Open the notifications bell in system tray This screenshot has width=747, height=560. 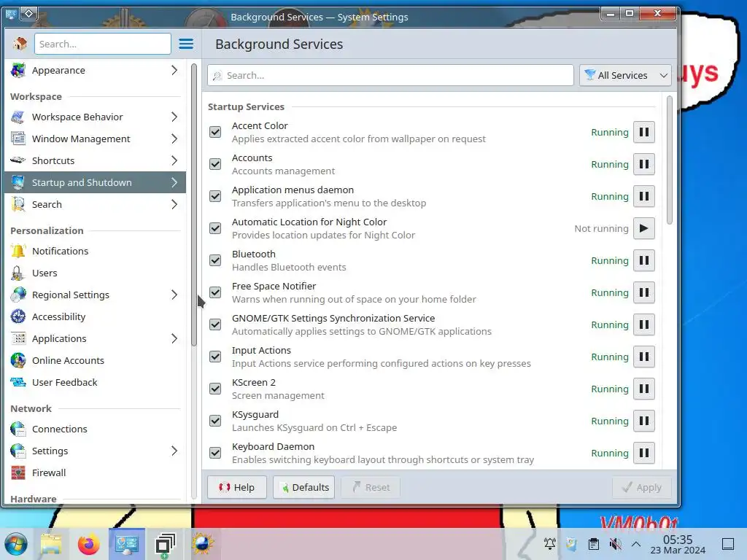pos(550,544)
